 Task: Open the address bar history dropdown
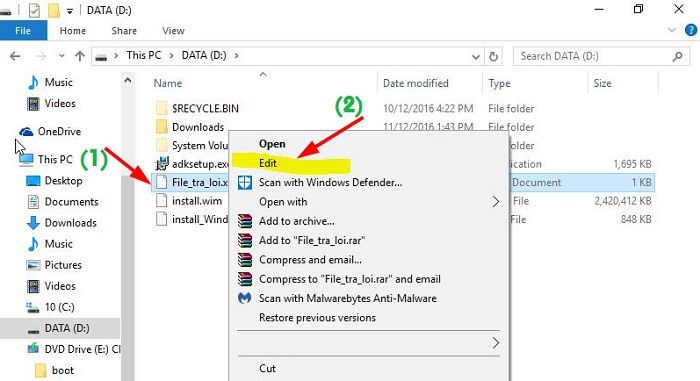(x=476, y=57)
